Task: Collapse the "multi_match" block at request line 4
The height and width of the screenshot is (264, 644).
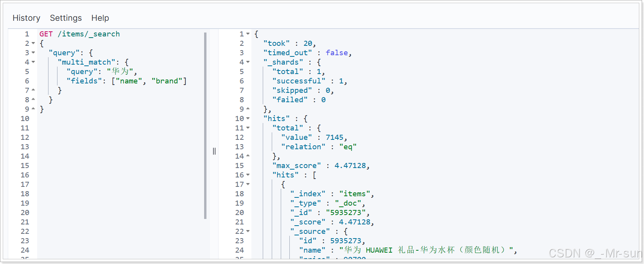Action: tap(33, 62)
